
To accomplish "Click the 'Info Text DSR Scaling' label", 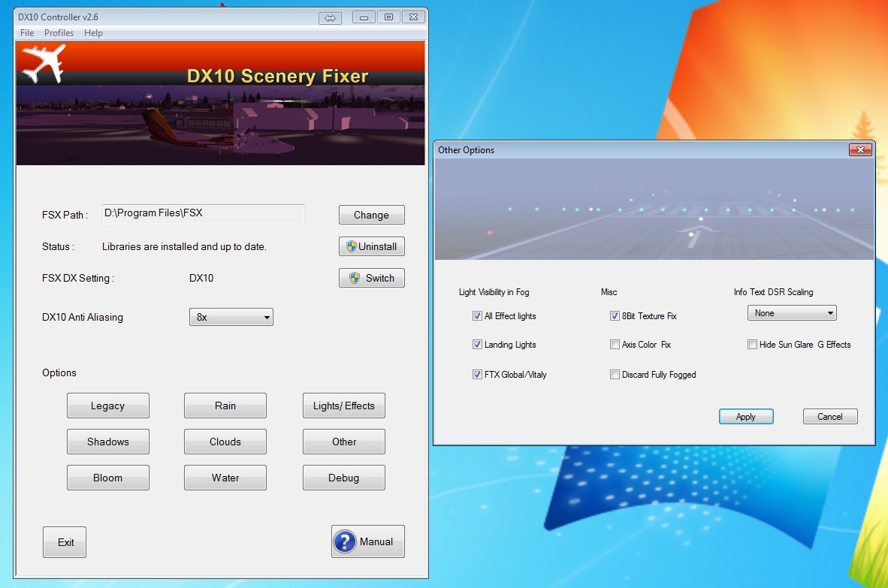I will tap(773, 292).
